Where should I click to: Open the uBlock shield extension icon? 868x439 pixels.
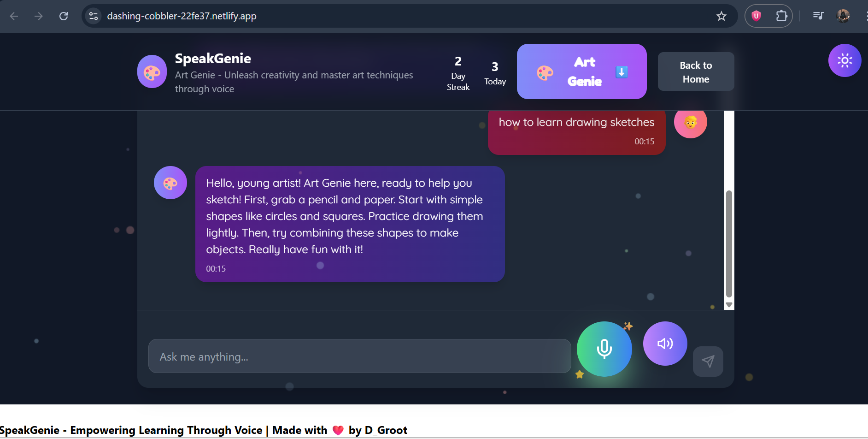coord(756,16)
